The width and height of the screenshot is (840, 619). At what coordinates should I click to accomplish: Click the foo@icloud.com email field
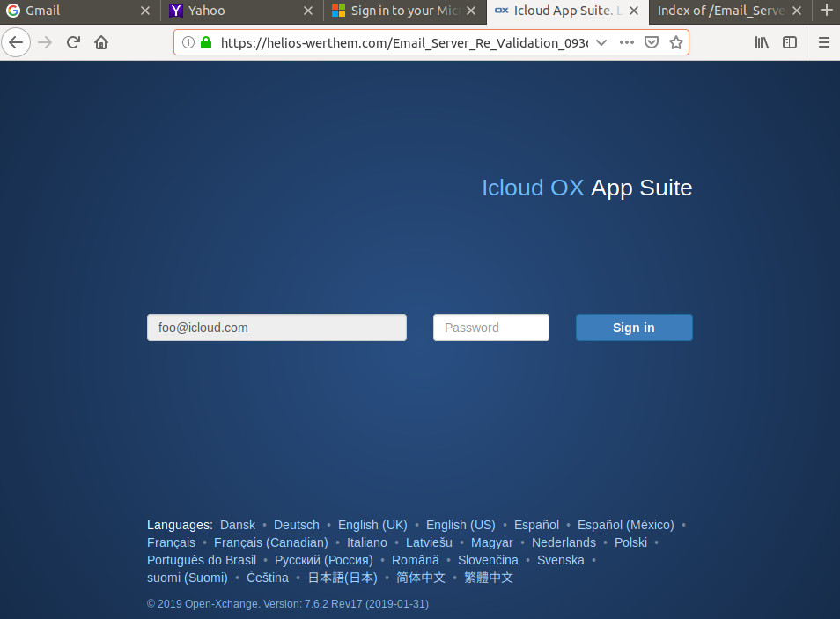pyautogui.click(x=277, y=328)
